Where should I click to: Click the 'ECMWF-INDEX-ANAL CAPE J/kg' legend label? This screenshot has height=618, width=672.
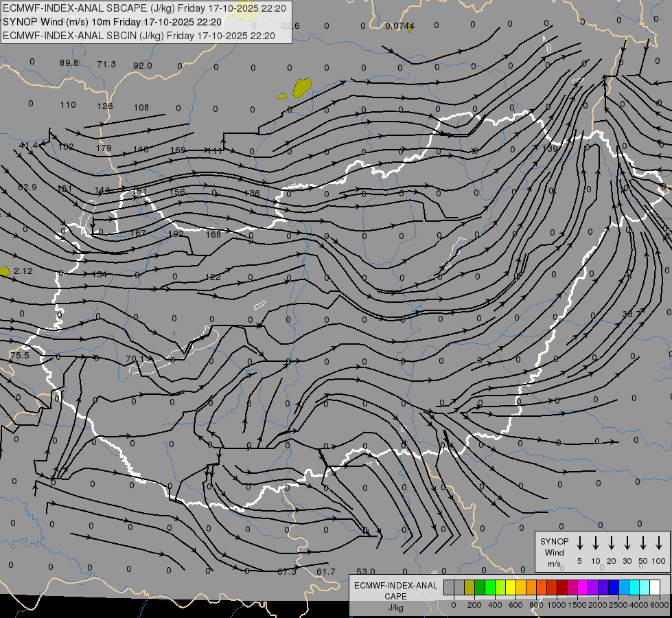(x=395, y=596)
